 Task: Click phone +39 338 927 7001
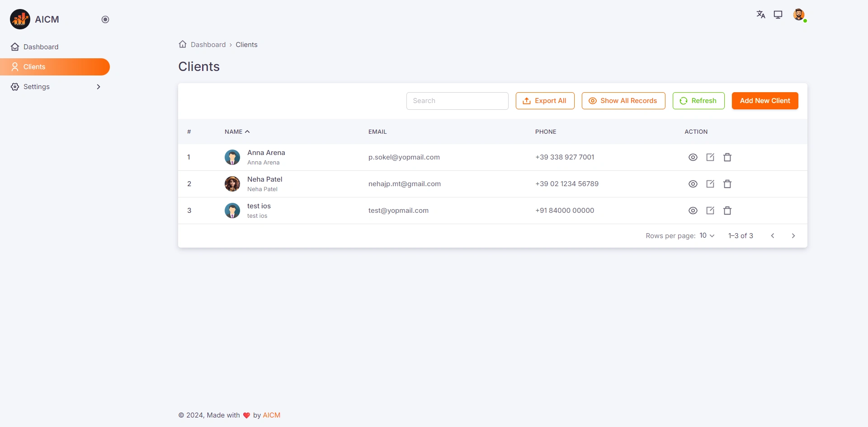[565, 157]
